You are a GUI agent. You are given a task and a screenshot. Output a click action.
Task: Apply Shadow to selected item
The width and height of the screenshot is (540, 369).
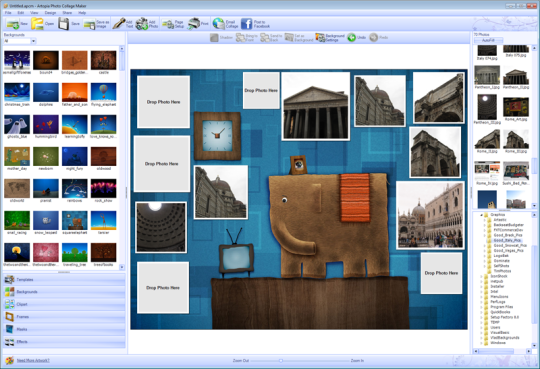click(221, 38)
